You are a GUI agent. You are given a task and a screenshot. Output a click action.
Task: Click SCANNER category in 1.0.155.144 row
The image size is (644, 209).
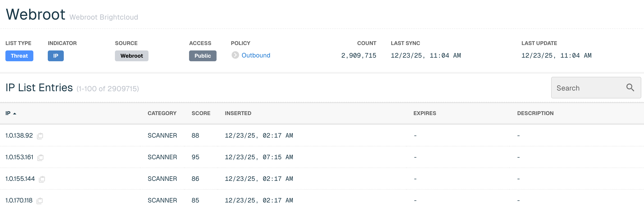(x=162, y=179)
